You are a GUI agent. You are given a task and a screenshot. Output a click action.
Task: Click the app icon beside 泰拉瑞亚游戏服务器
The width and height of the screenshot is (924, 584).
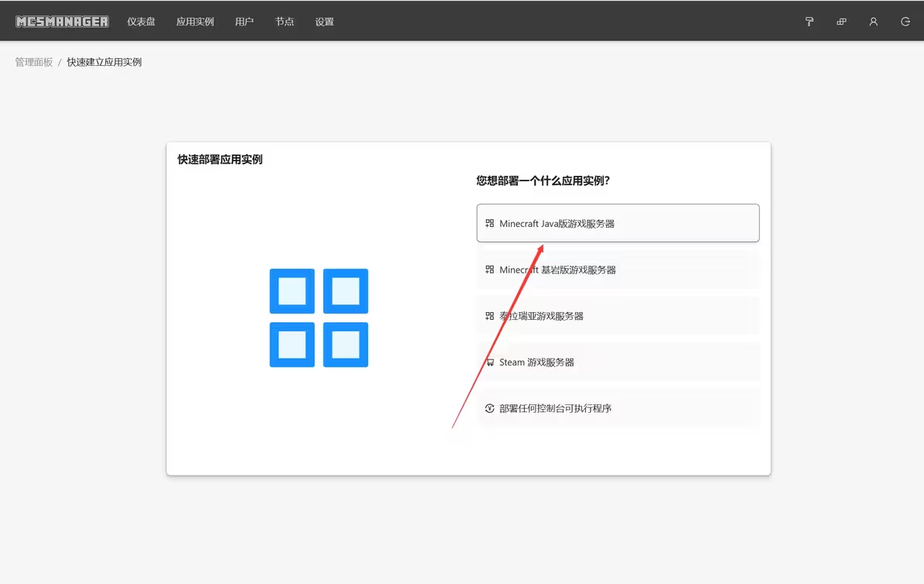[489, 316]
